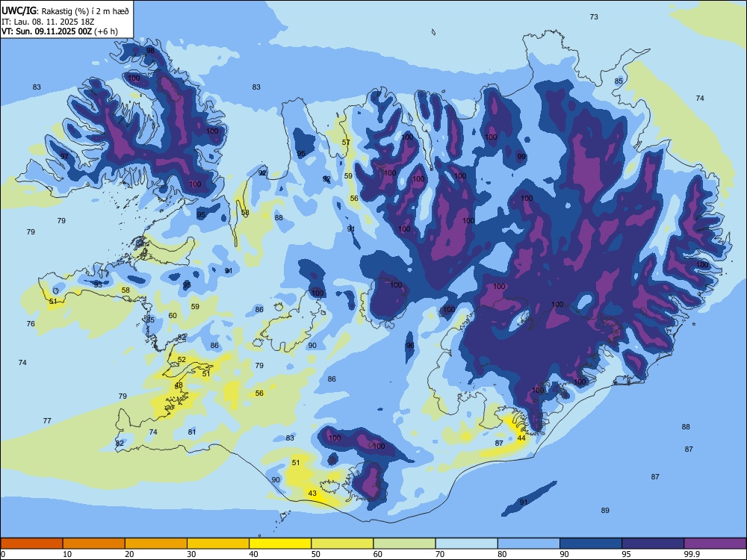This screenshot has width=747, height=560.
Task: Click the map value 93 on the Snæfellsnes peninsula
Action: click(x=98, y=284)
